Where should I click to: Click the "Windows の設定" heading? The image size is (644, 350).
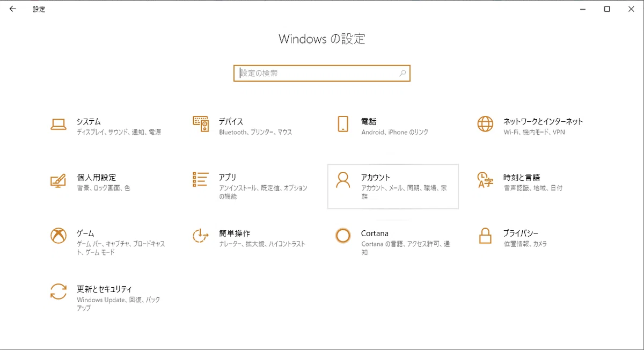tap(322, 39)
